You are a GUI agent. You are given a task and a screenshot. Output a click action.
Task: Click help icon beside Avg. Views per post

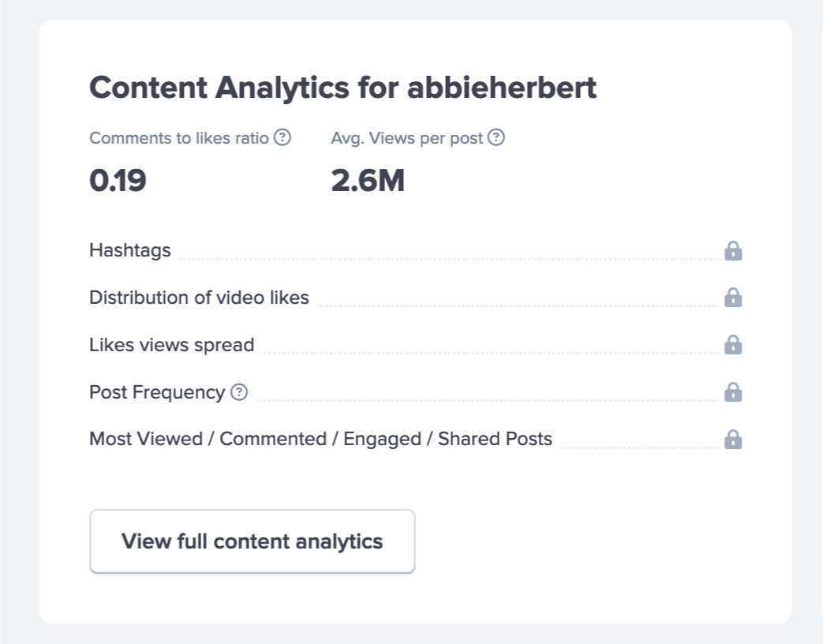[x=496, y=138]
